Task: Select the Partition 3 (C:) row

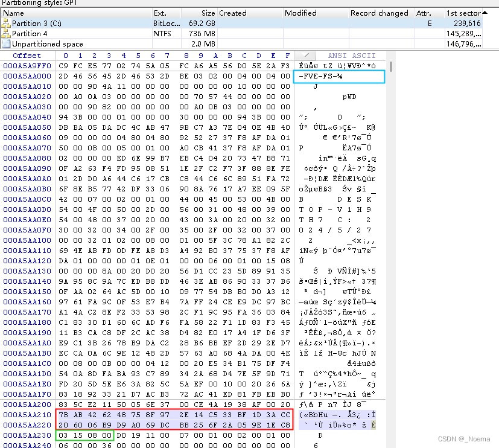Action: pyautogui.click(x=241, y=23)
